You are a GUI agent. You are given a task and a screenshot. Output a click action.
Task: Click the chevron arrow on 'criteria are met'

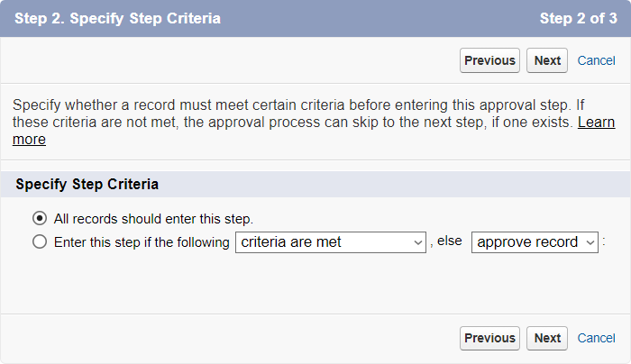click(417, 241)
